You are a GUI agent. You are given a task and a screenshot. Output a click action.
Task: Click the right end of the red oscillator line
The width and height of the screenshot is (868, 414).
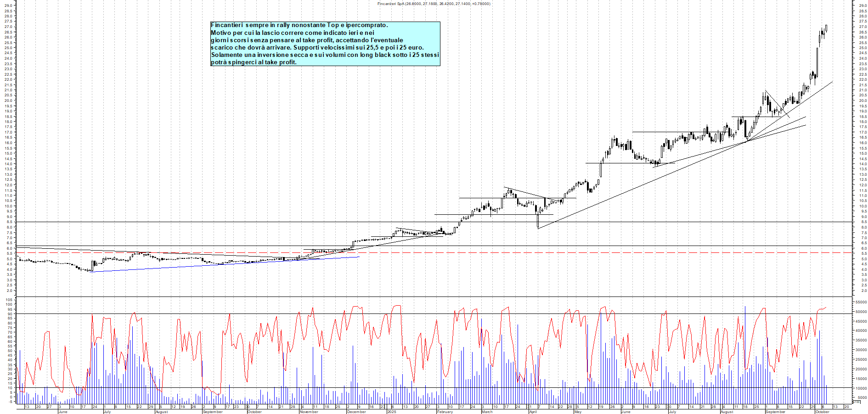[x=826, y=308]
